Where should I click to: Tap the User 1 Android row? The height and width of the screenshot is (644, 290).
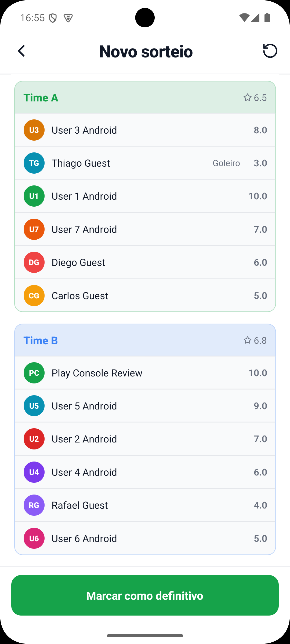(145, 196)
